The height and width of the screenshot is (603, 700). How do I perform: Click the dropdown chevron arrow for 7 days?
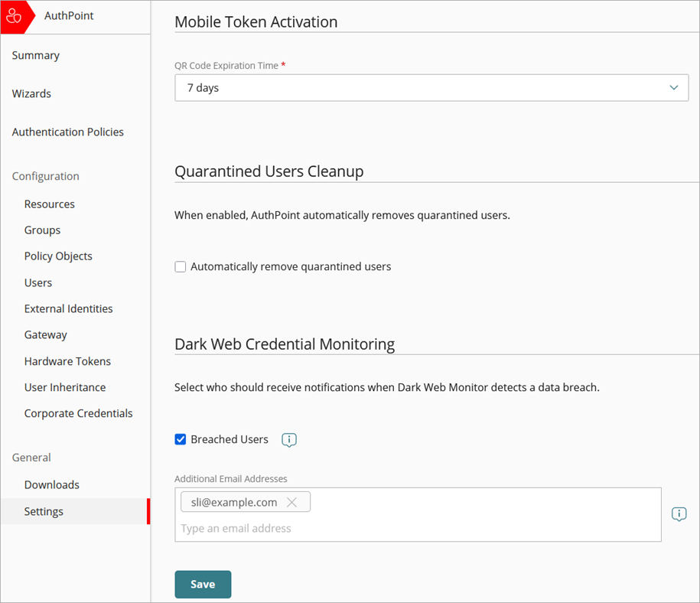[673, 88]
